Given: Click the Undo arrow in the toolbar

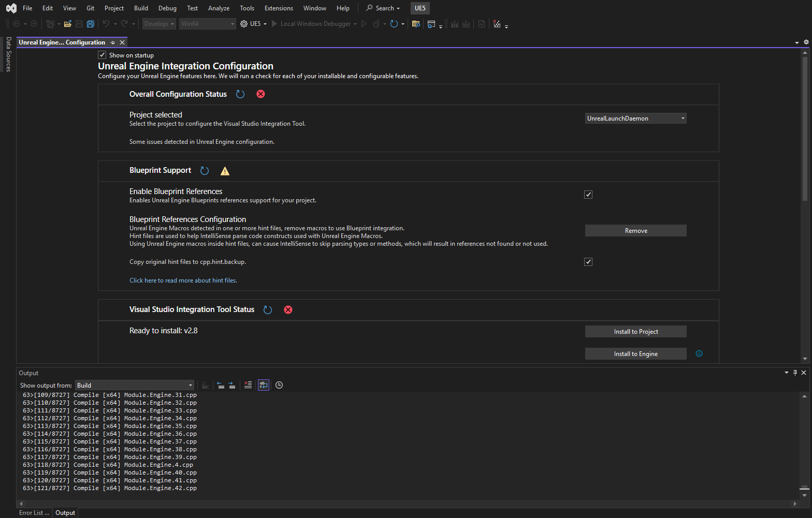Looking at the screenshot, I should pyautogui.click(x=106, y=24).
